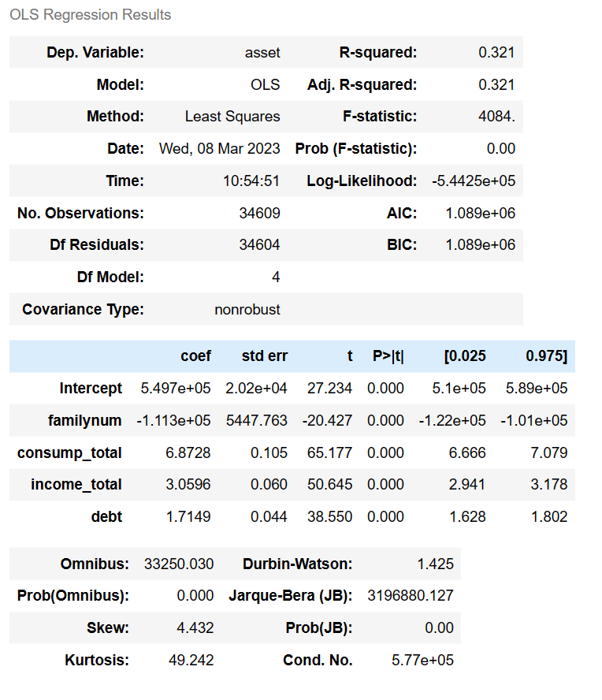The width and height of the screenshot is (602, 700).
Task: Click the income_total t value 50.645
Action: pos(330,484)
